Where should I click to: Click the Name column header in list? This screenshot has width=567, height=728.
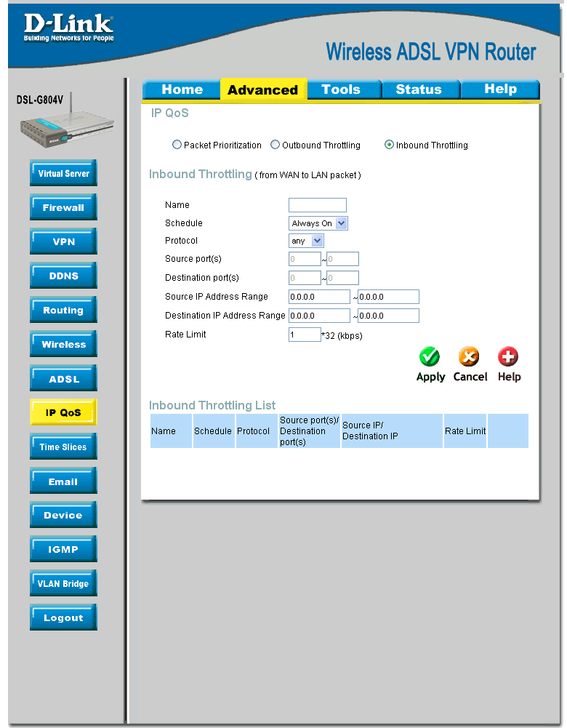pyautogui.click(x=171, y=431)
